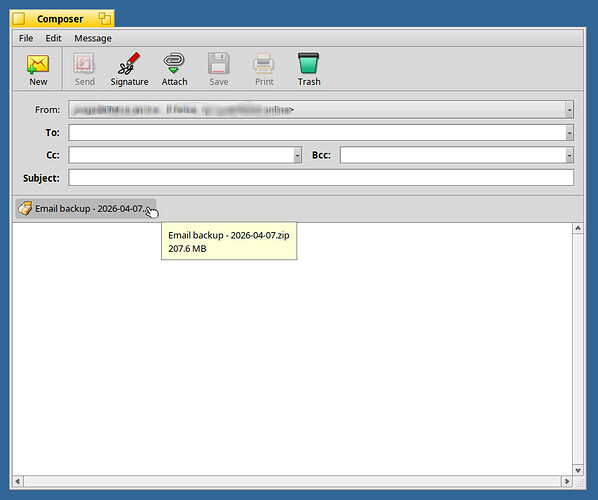Click the vertical scrollbar down arrow
This screenshot has height=500, width=598.
[578, 470]
